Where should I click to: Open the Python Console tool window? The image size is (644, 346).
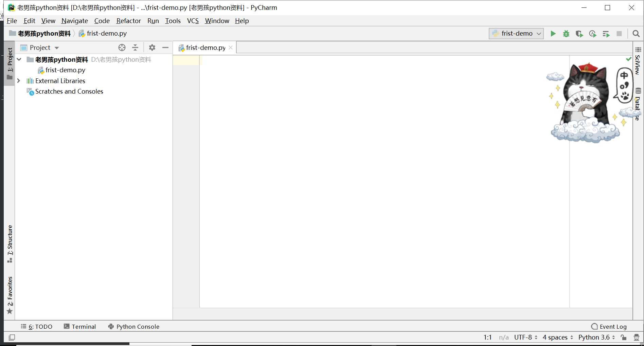coord(134,326)
